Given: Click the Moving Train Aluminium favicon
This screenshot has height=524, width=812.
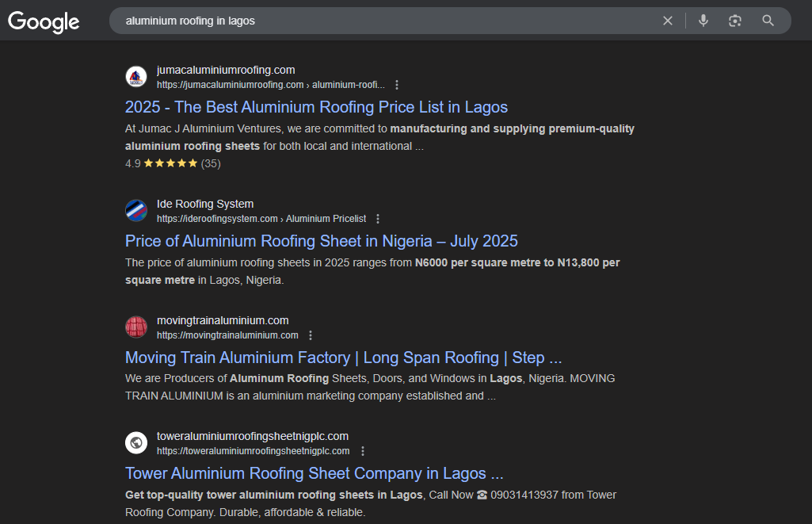Looking at the screenshot, I should point(136,327).
